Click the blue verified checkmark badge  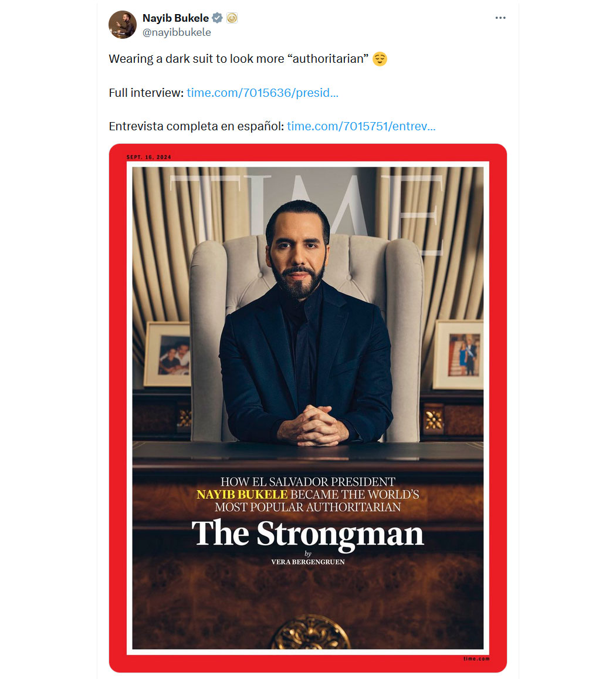tap(217, 18)
